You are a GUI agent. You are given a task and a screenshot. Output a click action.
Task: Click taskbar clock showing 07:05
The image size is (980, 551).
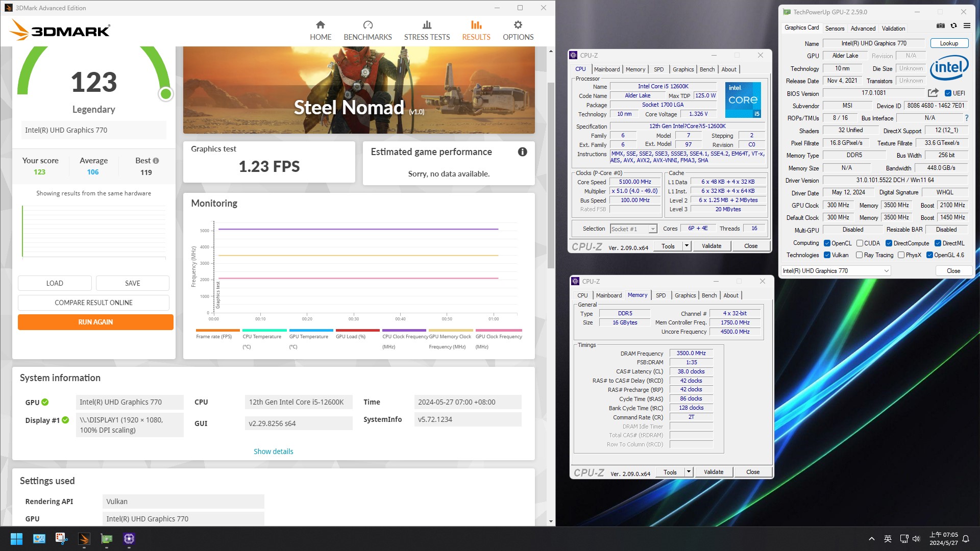pyautogui.click(x=944, y=539)
